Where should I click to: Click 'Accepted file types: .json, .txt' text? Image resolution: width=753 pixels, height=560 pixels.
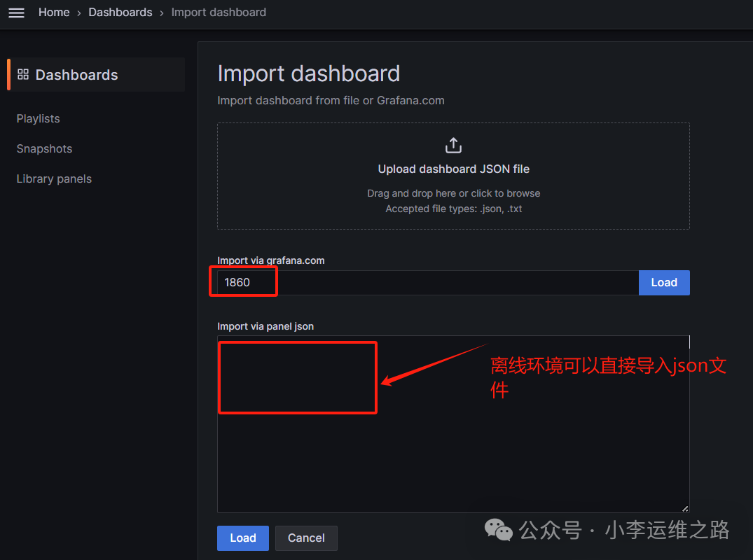pos(453,209)
